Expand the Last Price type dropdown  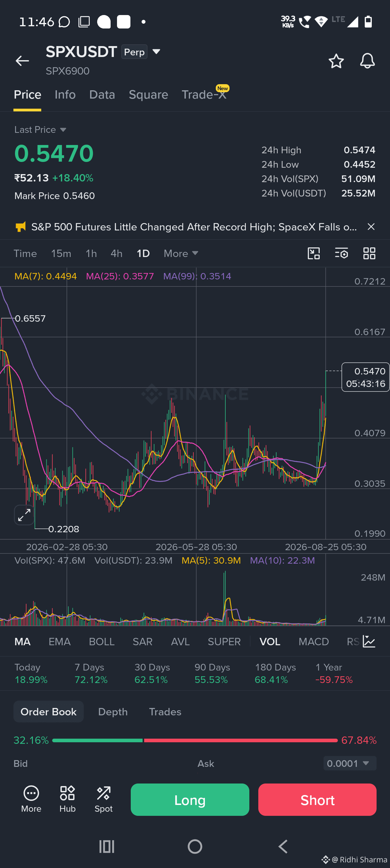click(40, 130)
